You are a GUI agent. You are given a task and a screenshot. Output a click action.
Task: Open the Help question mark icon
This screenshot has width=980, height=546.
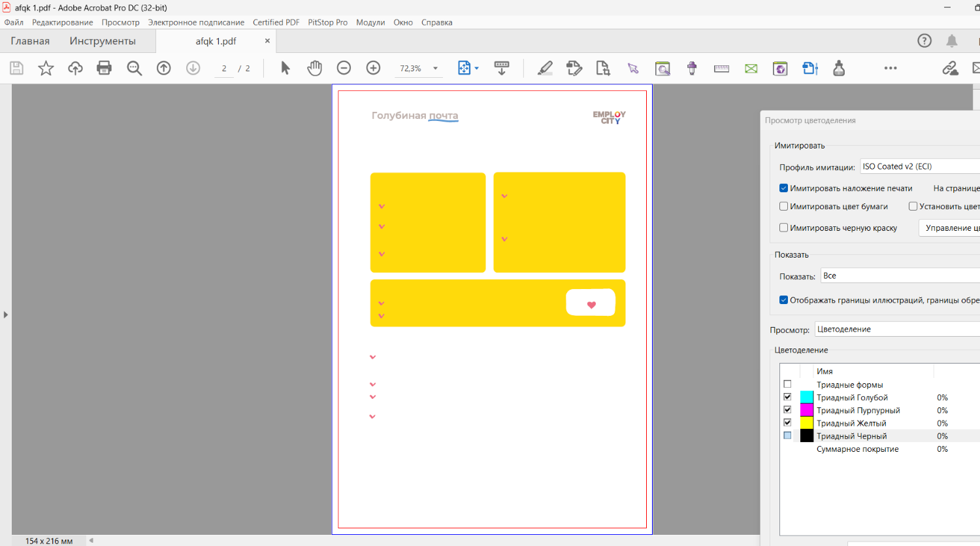click(x=924, y=41)
